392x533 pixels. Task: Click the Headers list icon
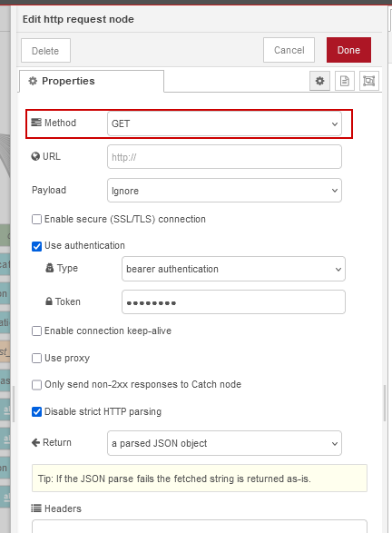click(36, 508)
